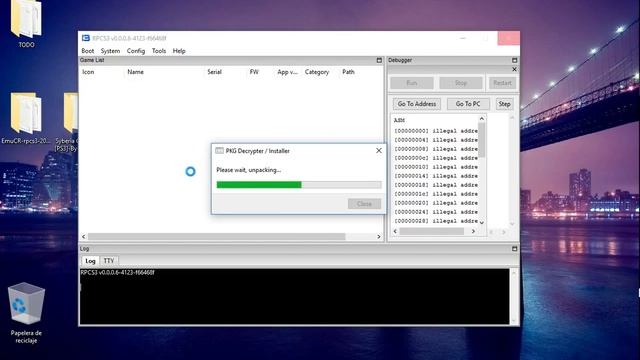Select ASM row [00000024] illegal address
Viewport: 640px width, 360px height.
point(436,212)
